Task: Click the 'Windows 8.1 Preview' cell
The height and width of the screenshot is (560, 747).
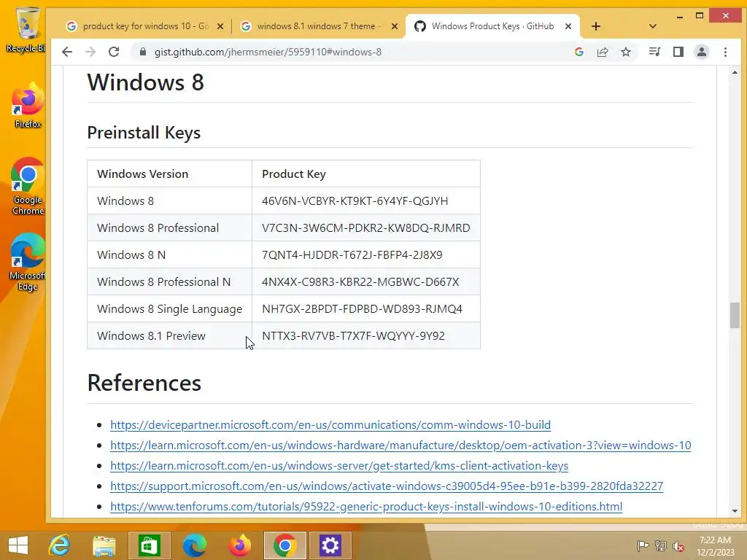Action: click(x=169, y=335)
